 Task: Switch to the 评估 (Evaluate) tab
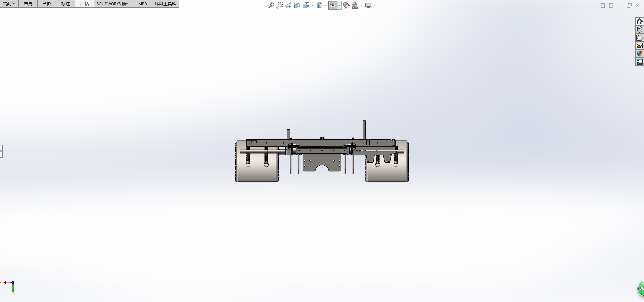click(85, 4)
